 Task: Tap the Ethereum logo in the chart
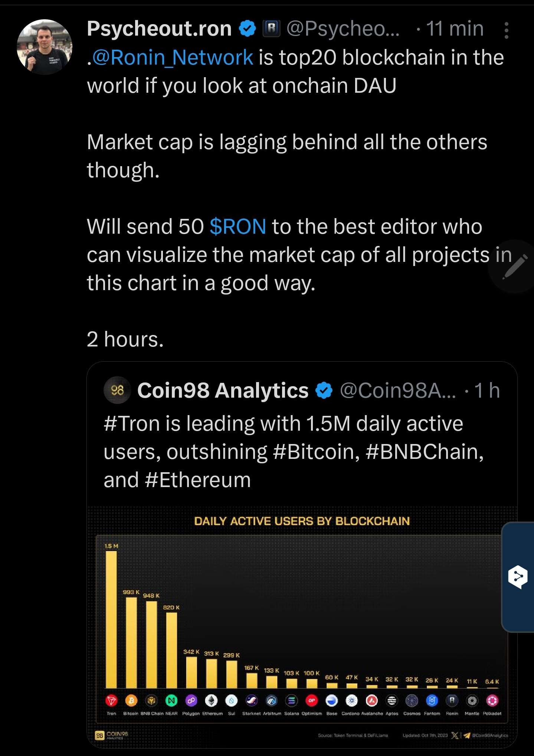[x=212, y=701]
